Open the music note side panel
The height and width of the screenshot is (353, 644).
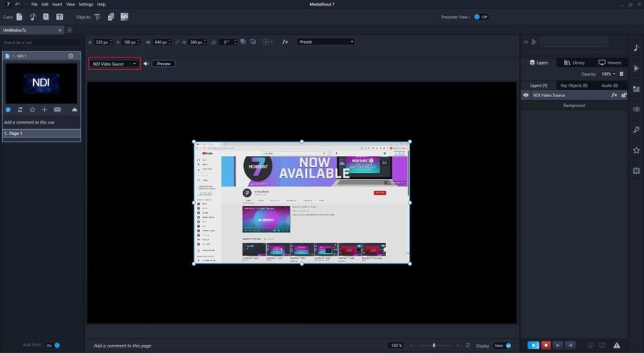[636, 48]
